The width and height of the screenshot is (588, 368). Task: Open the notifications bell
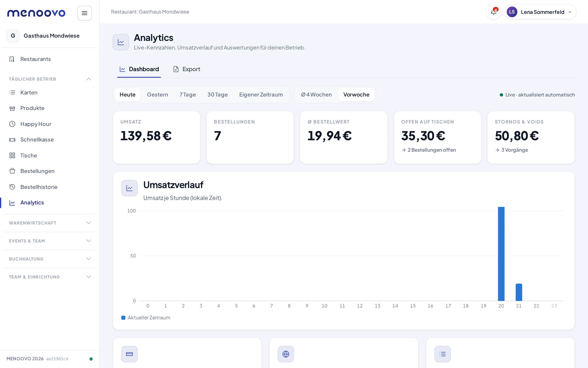[493, 12]
